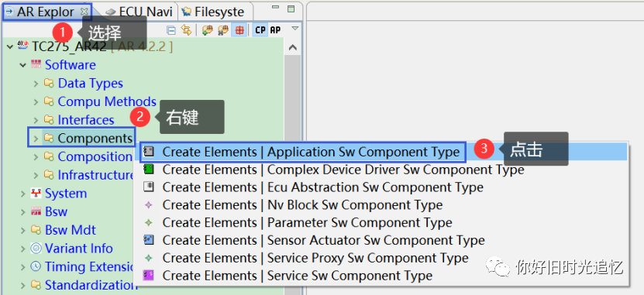Image resolution: width=644 pixels, height=295 pixels.
Task: Toggle the AP platform view button
Action: [275, 30]
